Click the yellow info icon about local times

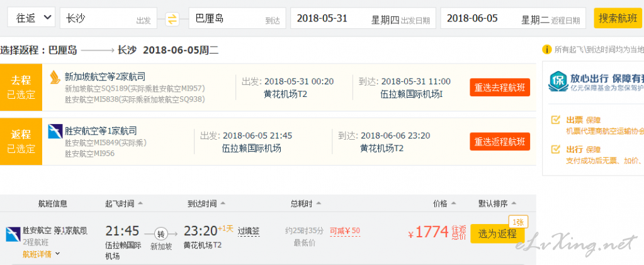pyautogui.click(x=546, y=50)
